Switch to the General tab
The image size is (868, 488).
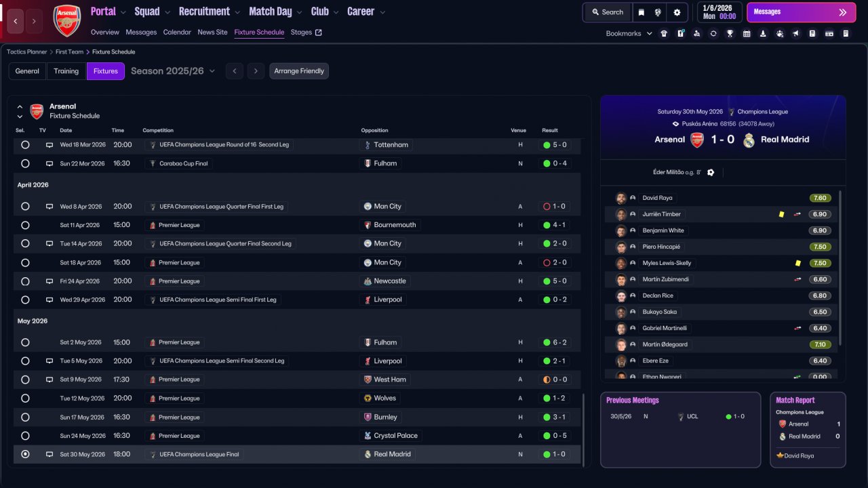pyautogui.click(x=27, y=71)
